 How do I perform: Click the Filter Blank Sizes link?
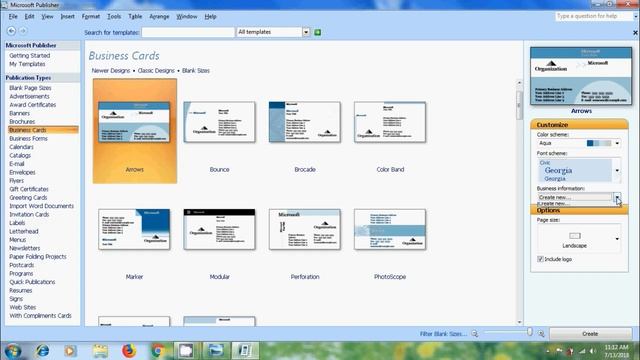click(x=443, y=334)
